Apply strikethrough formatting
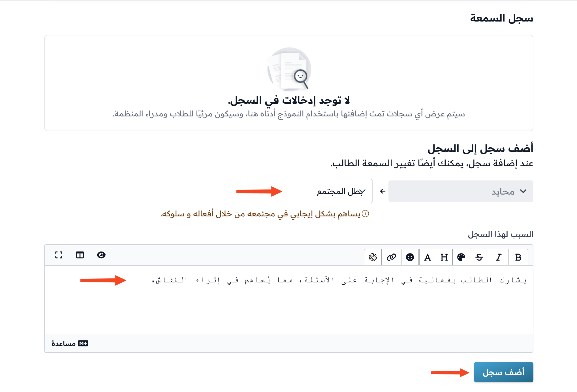The width and height of the screenshot is (577, 392). tap(479, 257)
